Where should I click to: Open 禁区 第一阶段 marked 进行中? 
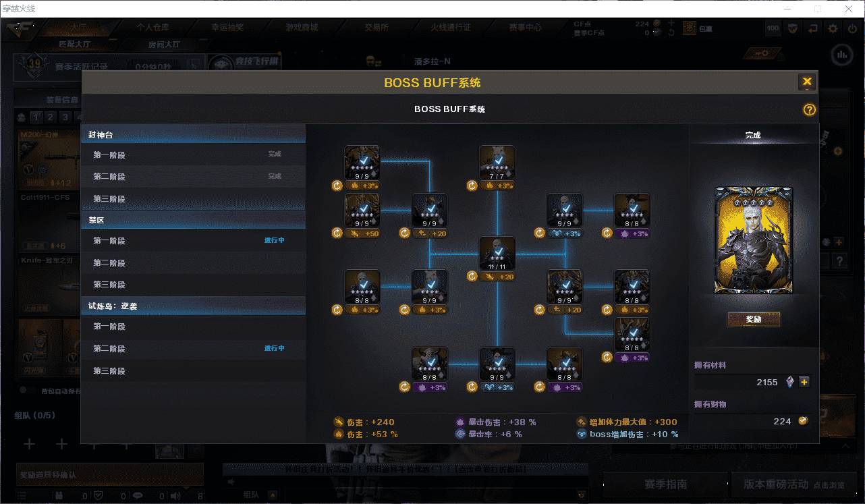tap(193, 241)
